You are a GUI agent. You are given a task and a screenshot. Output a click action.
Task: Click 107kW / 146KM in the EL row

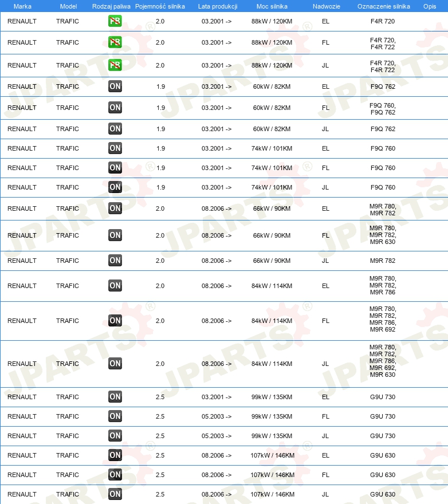click(x=272, y=455)
